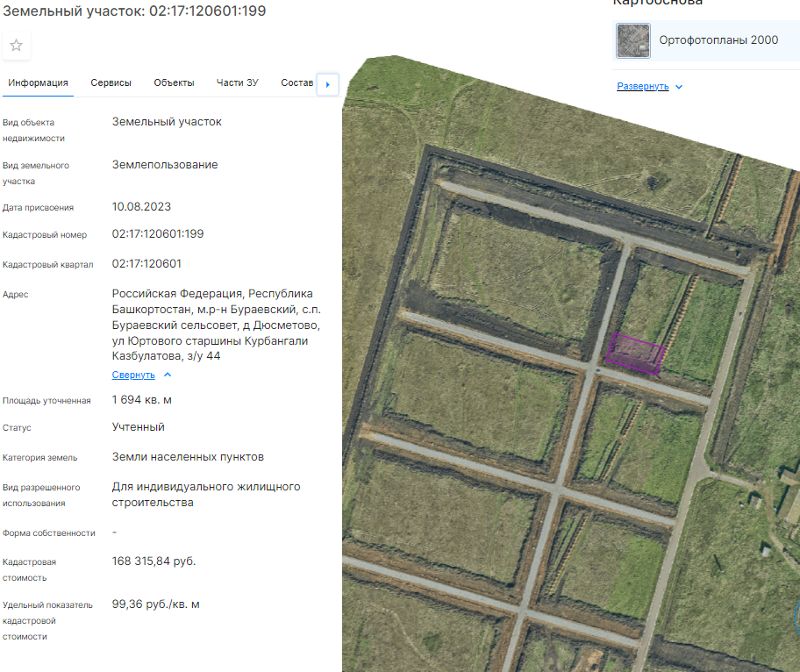Viewport: 800px width, 672px height.
Task: Switch to the Информация tab
Action: (39, 82)
